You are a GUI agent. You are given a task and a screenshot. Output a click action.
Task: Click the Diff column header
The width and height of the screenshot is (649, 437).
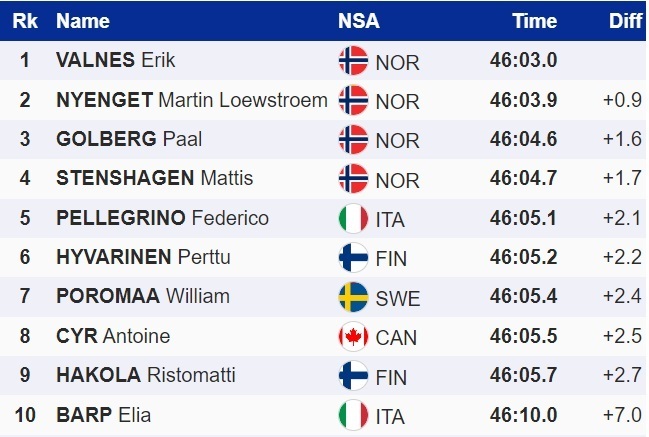coord(625,21)
